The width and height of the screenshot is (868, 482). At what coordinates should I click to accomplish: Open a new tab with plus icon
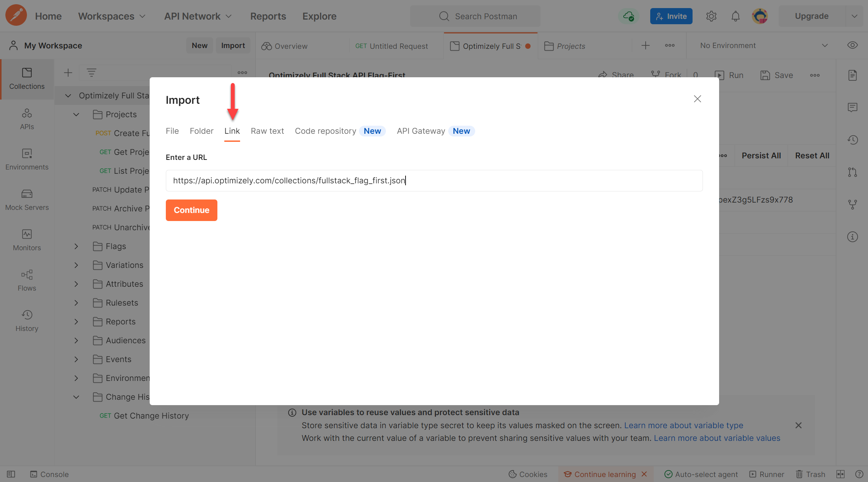[x=645, y=45]
